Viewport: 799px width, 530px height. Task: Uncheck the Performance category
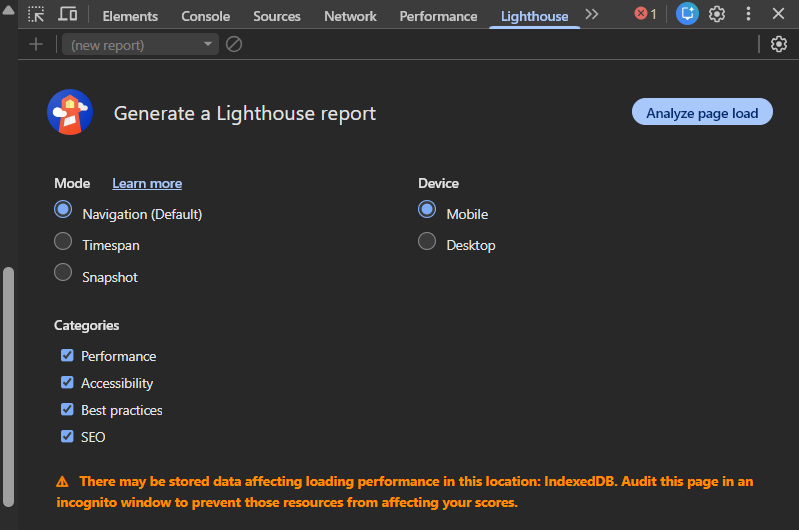(x=67, y=355)
